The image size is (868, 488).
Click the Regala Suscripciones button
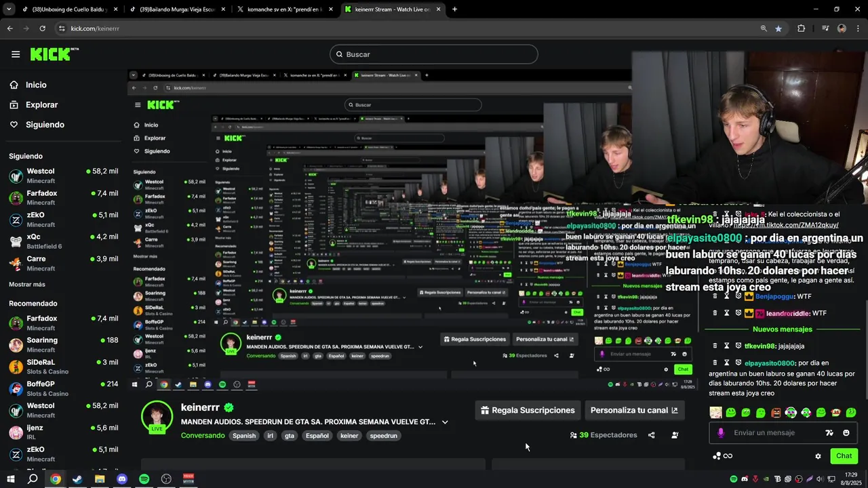point(528,410)
